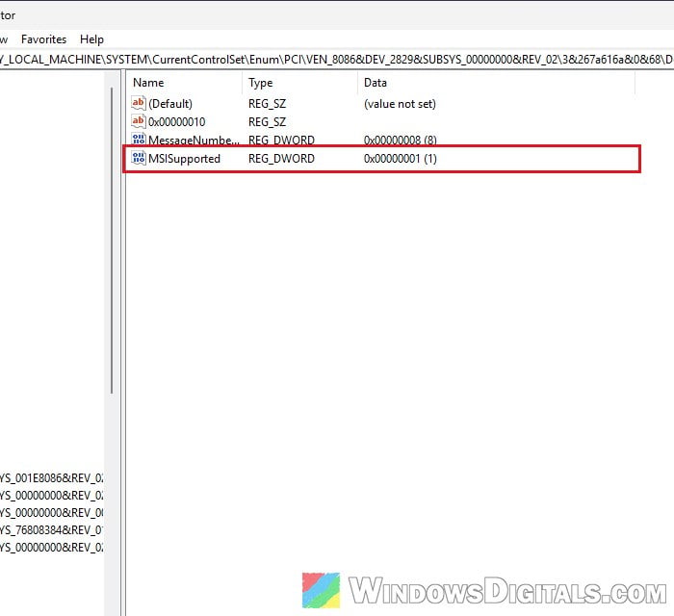Sort values by Type column header
This screenshot has width=674, height=616.
300,83
